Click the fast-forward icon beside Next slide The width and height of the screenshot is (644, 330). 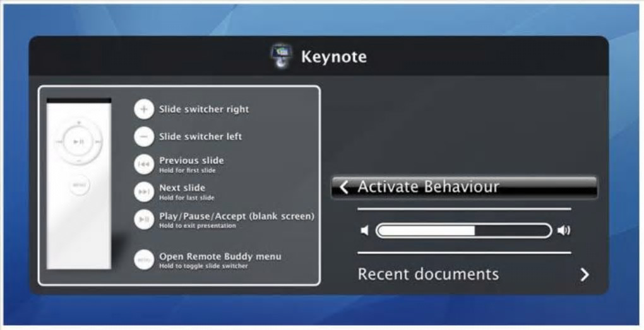click(144, 192)
